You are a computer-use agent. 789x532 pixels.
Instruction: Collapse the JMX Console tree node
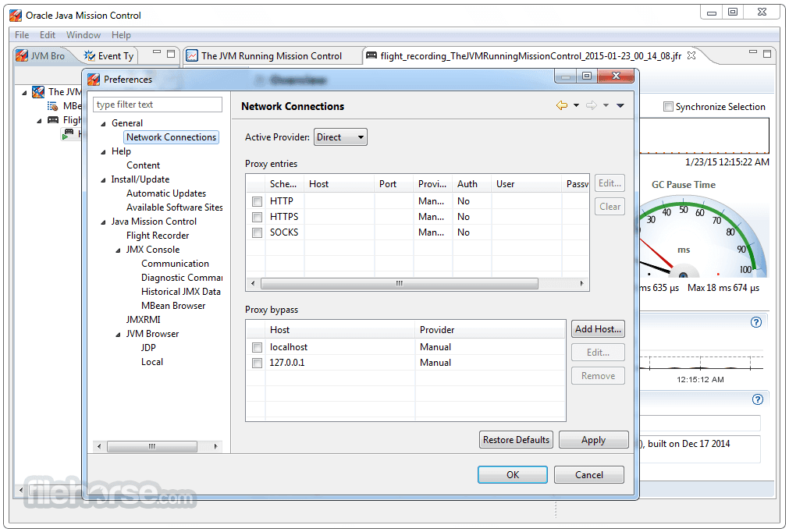119,250
